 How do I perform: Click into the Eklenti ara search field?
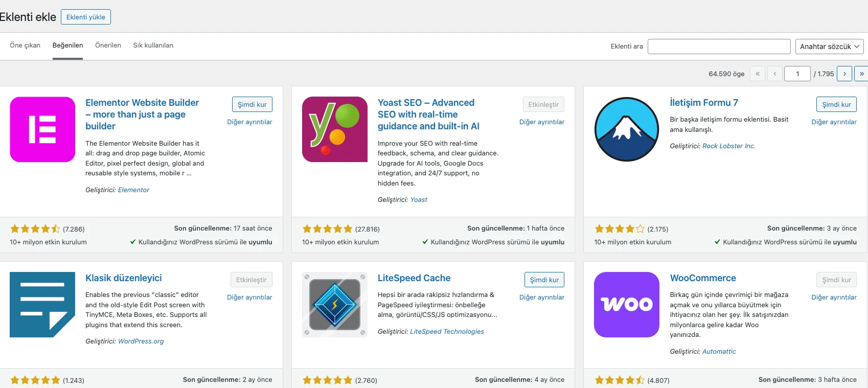719,47
